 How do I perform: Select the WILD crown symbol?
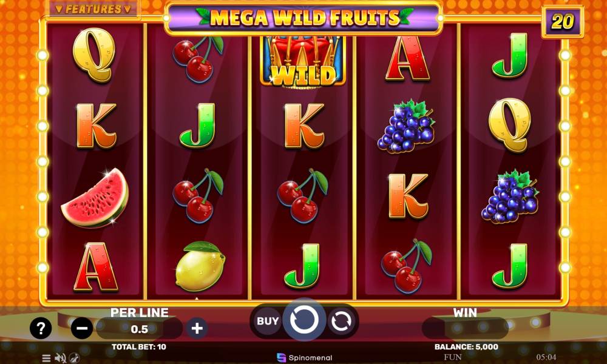point(303,61)
